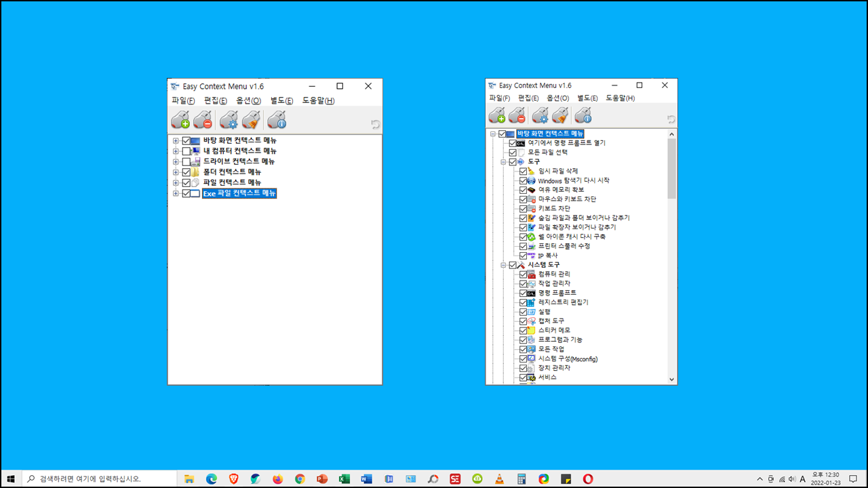
Task: Uncheck 'Exe 파일 컨텍스트 메뉴' checkbox
Action: [x=186, y=193]
